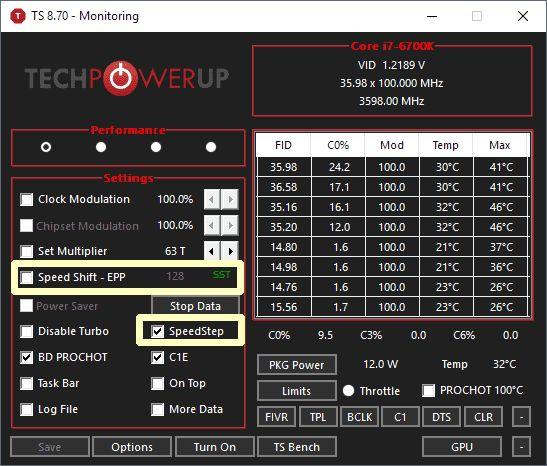Viewport: 547px width, 466px height.
Task: Click CLR to reset max temperatures
Action: 484,417
